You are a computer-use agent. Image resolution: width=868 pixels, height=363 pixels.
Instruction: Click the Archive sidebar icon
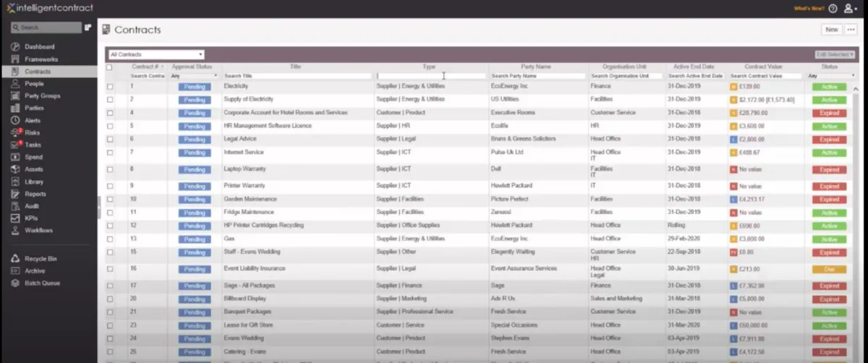[16, 271]
